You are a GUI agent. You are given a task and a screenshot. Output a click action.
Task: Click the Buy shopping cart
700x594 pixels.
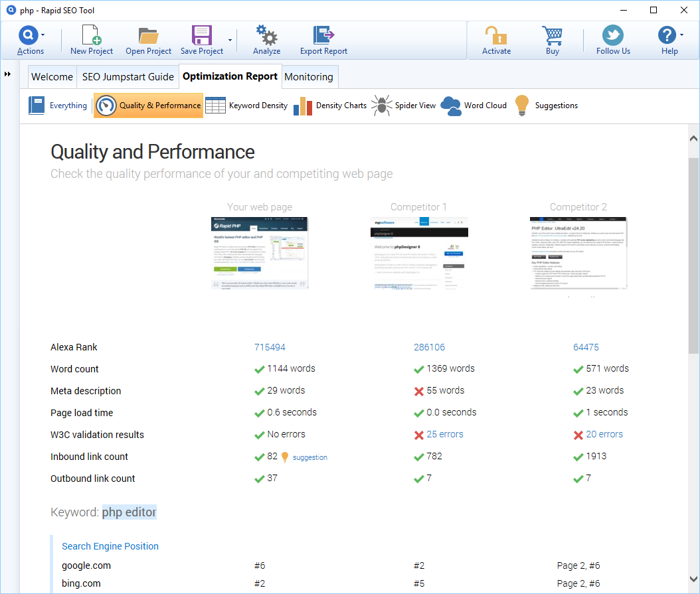tap(552, 36)
